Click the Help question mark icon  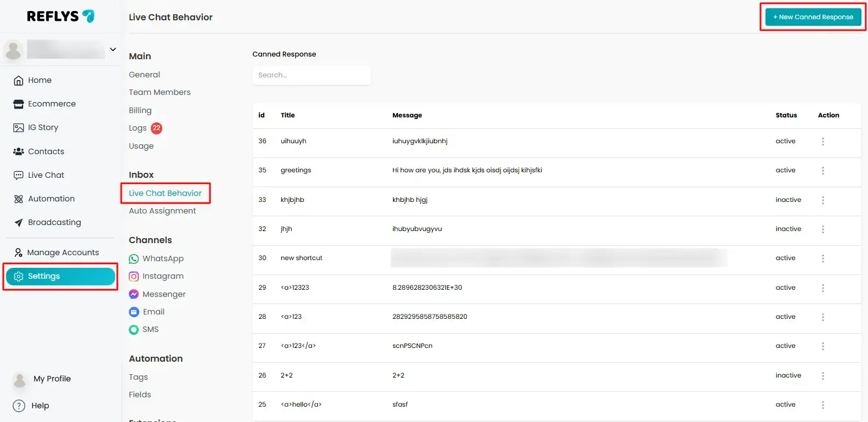(x=19, y=406)
